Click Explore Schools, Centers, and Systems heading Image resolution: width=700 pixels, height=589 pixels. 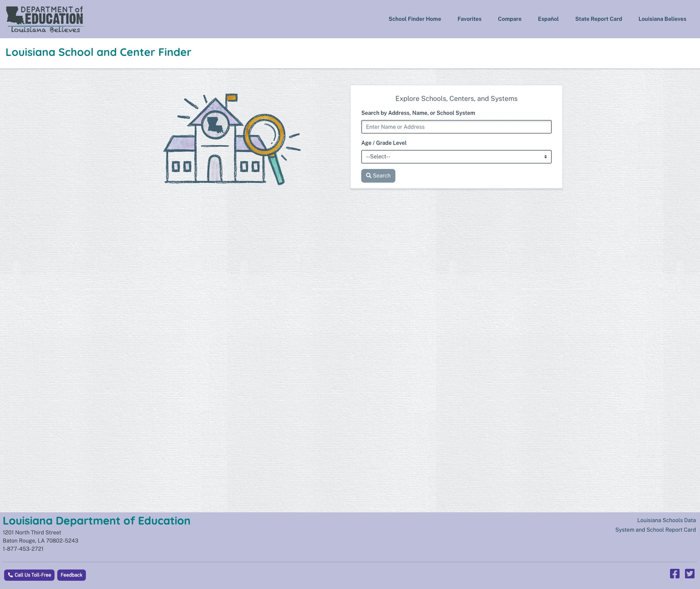pyautogui.click(x=456, y=99)
